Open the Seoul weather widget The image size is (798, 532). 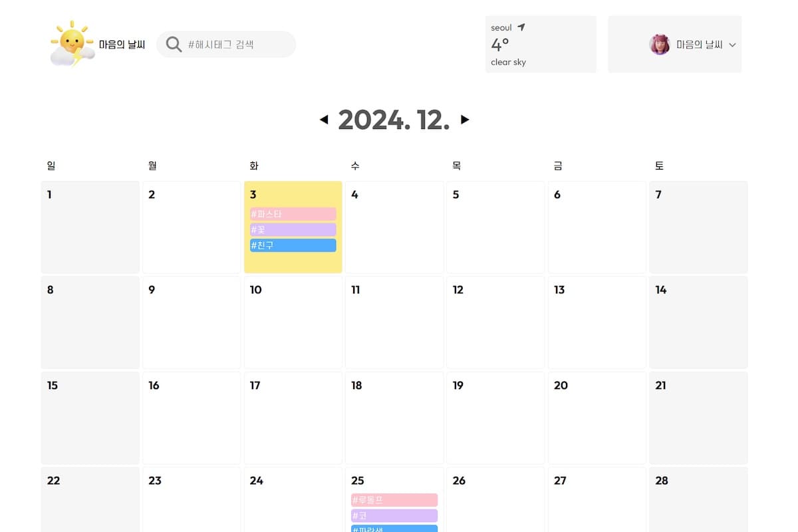(x=540, y=45)
